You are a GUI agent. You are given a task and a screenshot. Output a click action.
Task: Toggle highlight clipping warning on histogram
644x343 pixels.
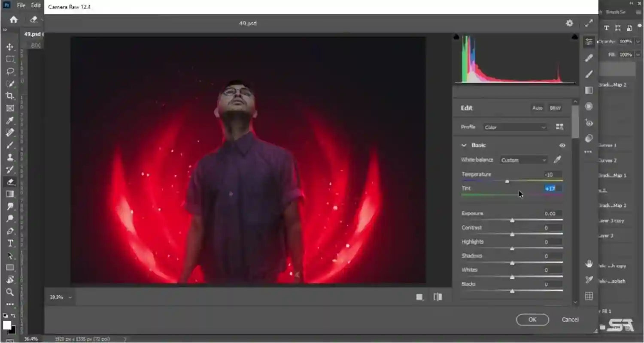click(574, 37)
